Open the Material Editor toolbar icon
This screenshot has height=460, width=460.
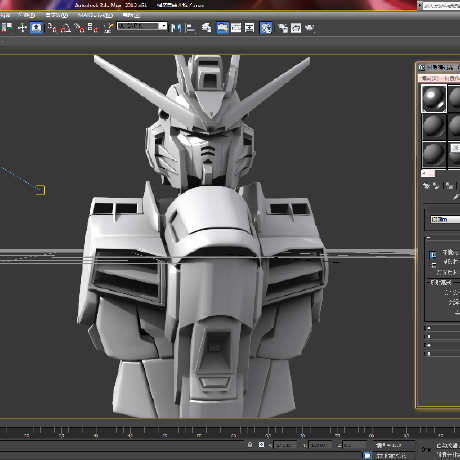point(266,28)
